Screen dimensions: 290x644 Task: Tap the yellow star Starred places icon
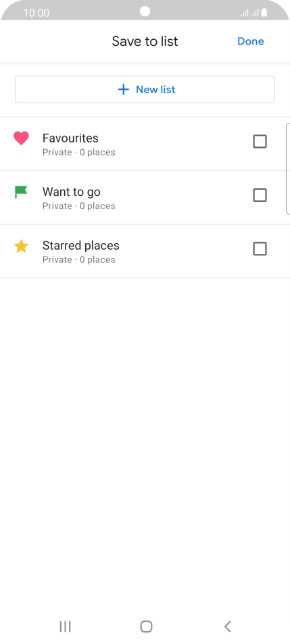21,246
